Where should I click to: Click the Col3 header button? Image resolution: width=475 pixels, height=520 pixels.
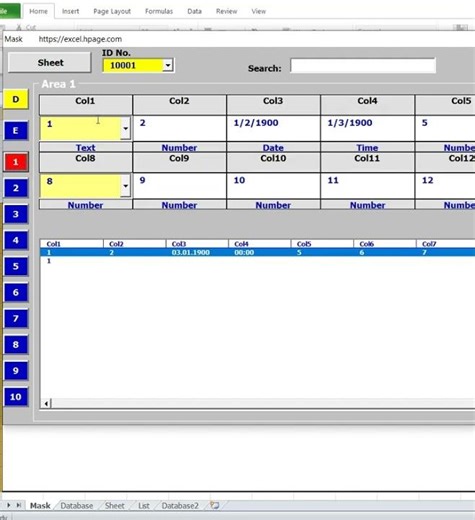(273, 105)
